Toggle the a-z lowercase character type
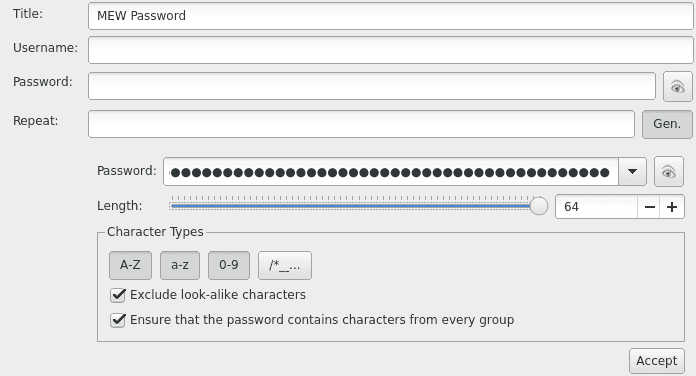Image resolution: width=696 pixels, height=376 pixels. [180, 265]
